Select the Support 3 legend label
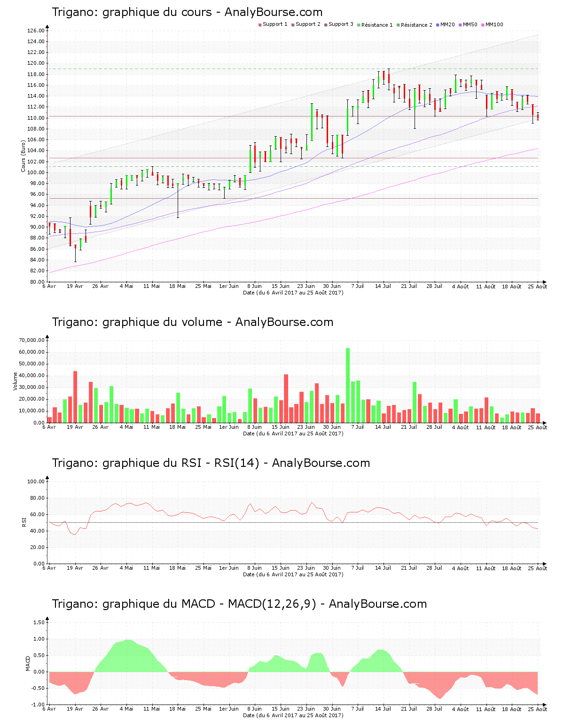Screen dimensions: 564x728 (x=341, y=24)
